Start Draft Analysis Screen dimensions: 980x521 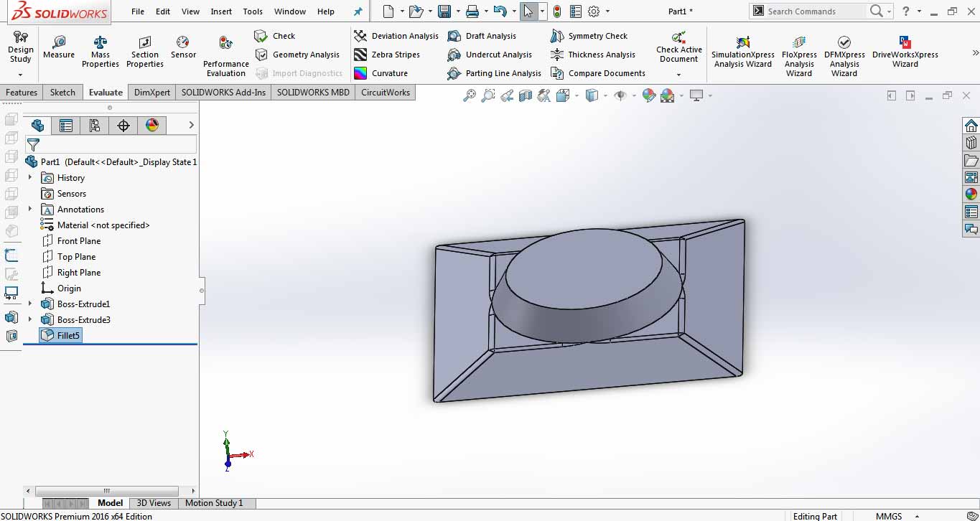click(482, 36)
